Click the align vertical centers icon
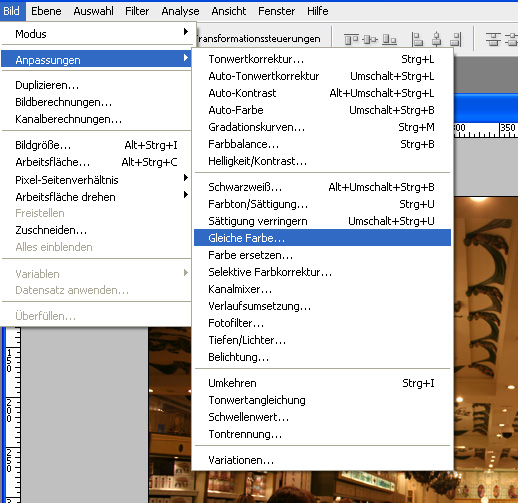Image resolution: width=518 pixels, height=503 pixels. [x=370, y=39]
